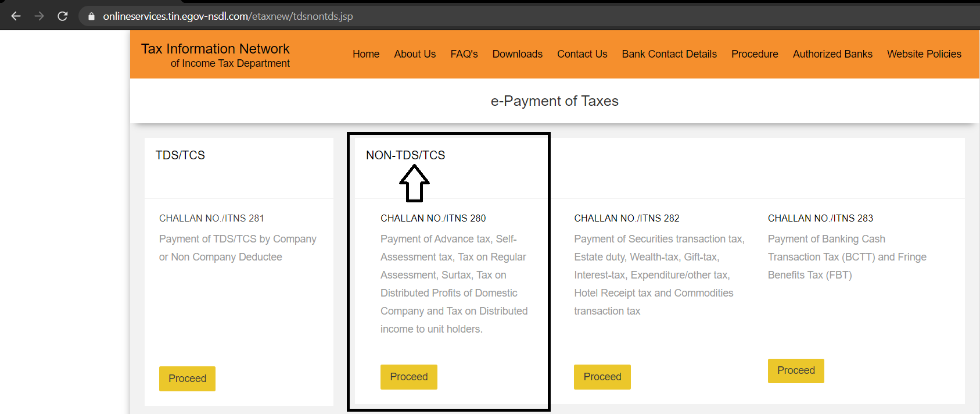
Task: View the Procedure page
Action: coord(755,54)
